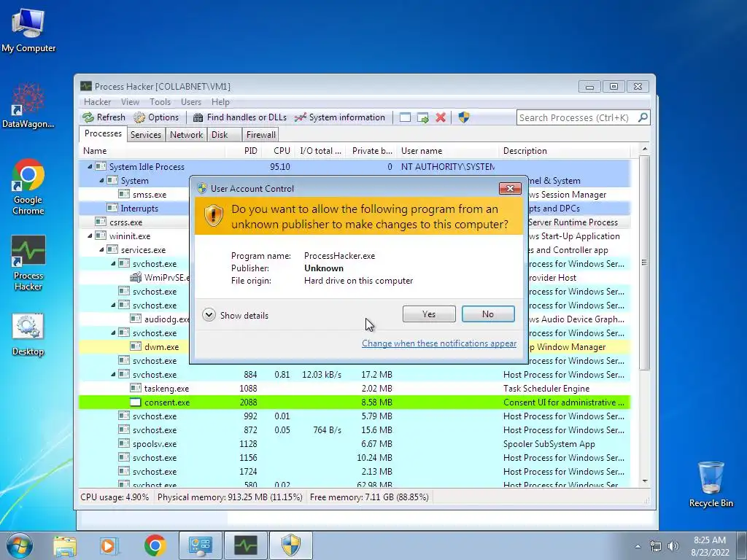Viewport: 747px width, 560px height.
Task: Open Change when these notifications appear link
Action: (x=438, y=343)
